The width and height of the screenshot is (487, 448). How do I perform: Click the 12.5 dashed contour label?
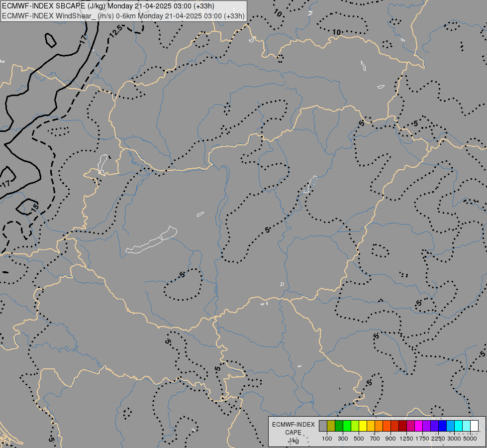tap(116, 31)
